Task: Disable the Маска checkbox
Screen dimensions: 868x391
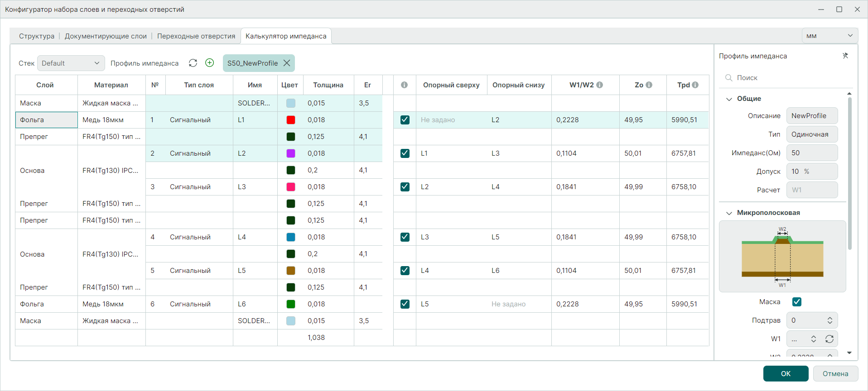Action: click(796, 302)
